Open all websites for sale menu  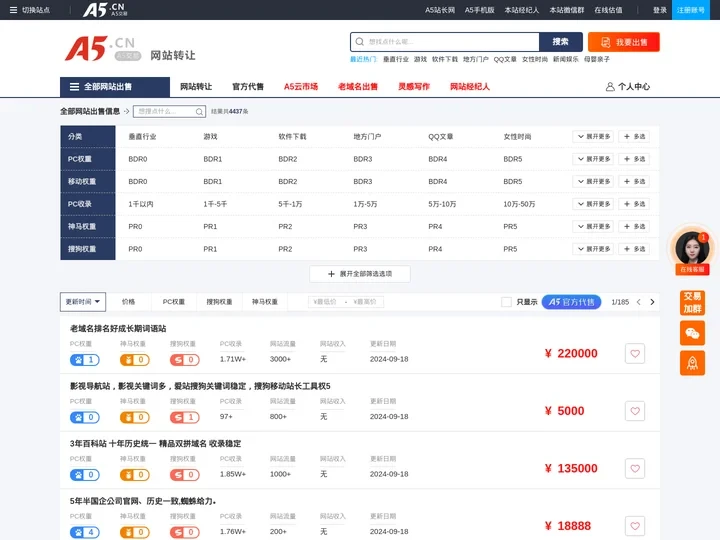tap(115, 87)
